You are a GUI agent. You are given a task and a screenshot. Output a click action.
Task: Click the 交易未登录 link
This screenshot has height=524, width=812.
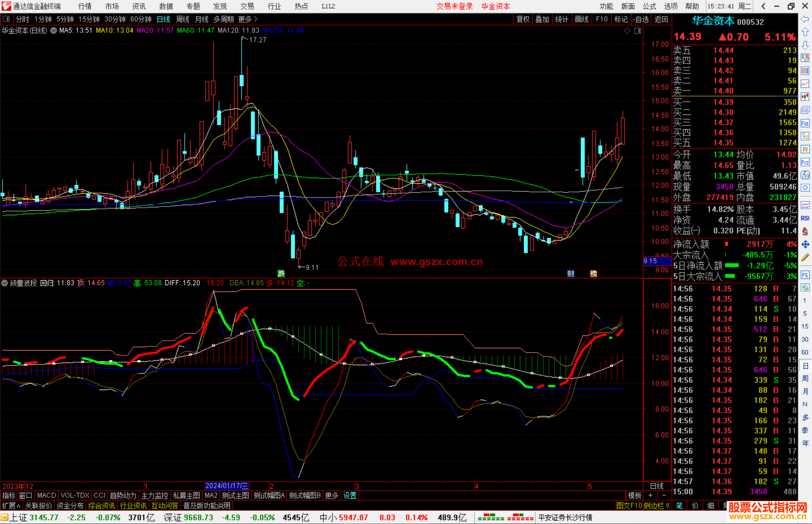pyautogui.click(x=454, y=6)
